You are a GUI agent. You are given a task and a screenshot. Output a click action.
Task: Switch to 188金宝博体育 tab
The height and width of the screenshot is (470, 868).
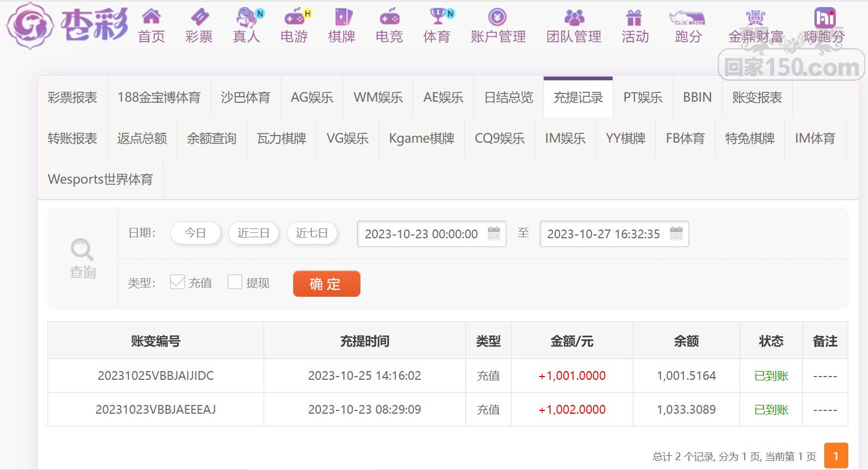pos(159,97)
